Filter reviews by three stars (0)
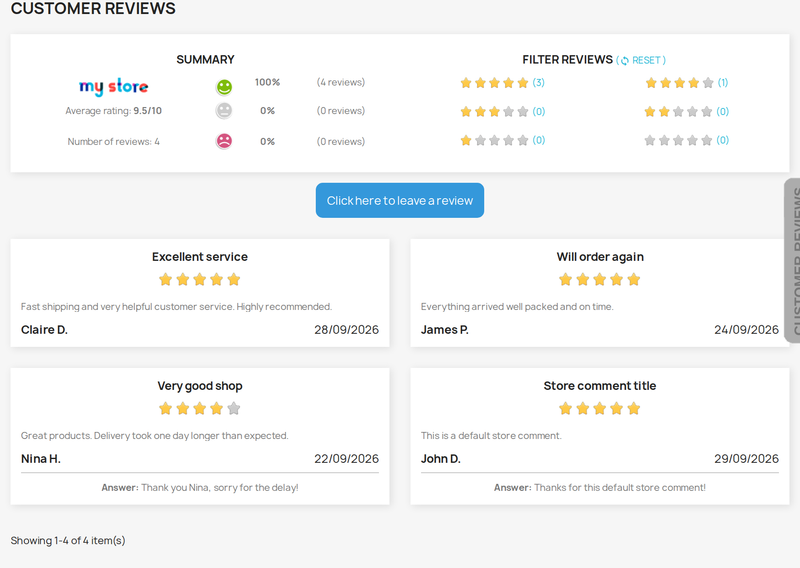This screenshot has width=800, height=568. [502, 111]
